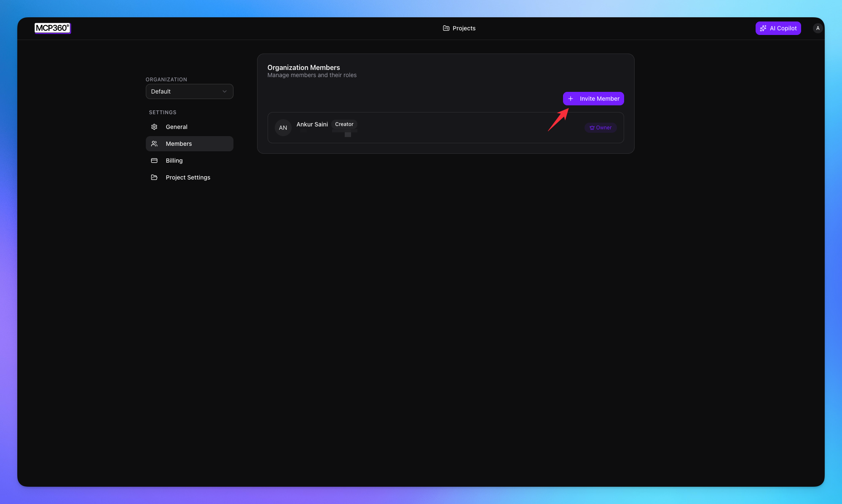Click the Members people icon
Screen dimensions: 842x504
154,144
